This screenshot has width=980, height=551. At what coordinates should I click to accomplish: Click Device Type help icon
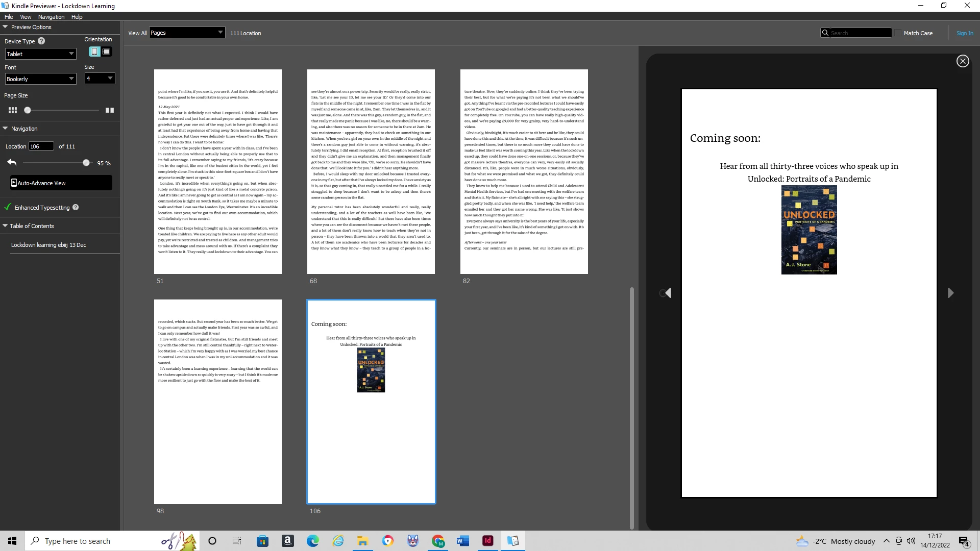point(41,41)
